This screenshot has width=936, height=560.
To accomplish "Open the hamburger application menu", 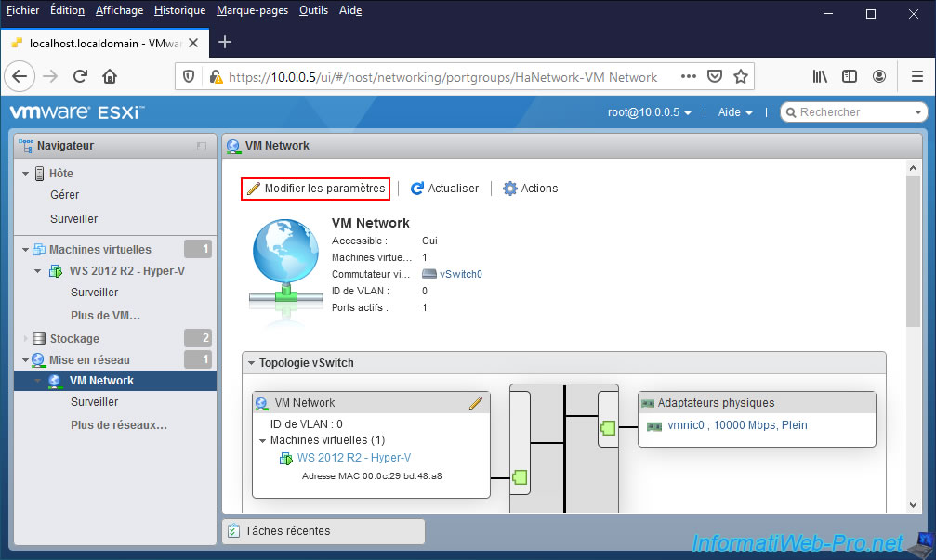I will [917, 76].
